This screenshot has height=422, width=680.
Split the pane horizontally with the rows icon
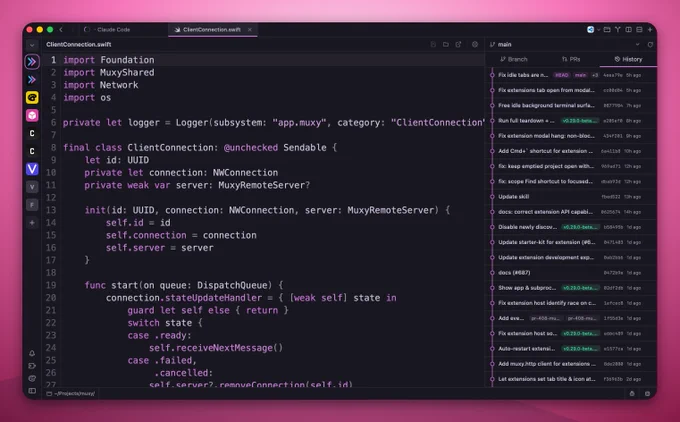[639, 29]
